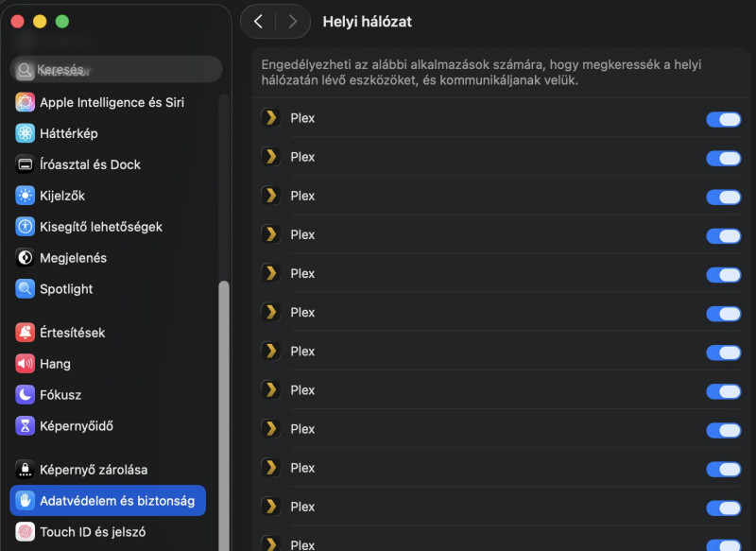Open the Háttérkép wallpaper pane
Screen dimensions: 756x551
tap(109, 133)
